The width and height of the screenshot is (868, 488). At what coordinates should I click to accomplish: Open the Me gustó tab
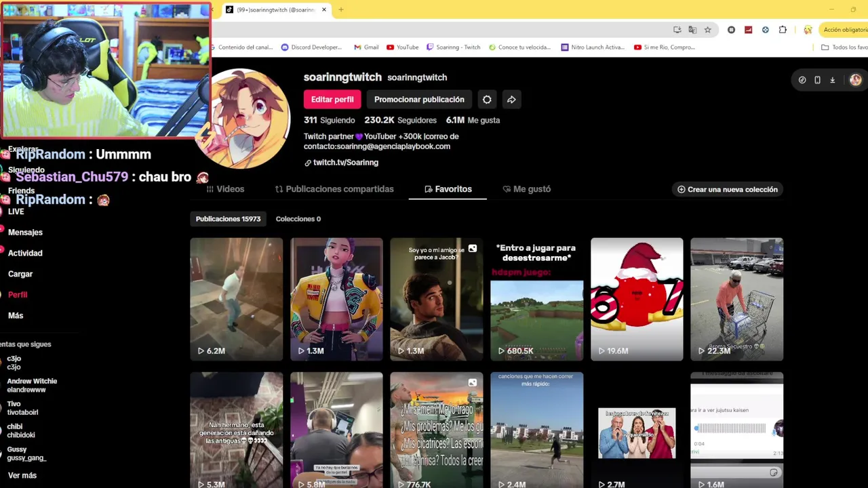pos(526,189)
